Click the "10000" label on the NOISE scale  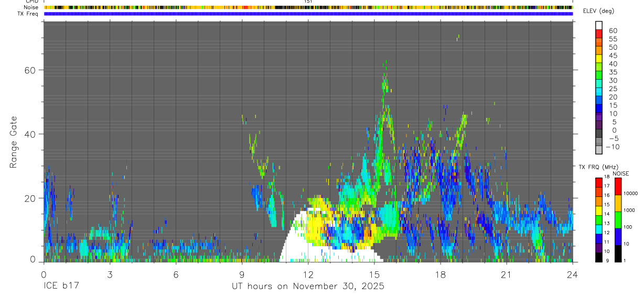point(631,193)
